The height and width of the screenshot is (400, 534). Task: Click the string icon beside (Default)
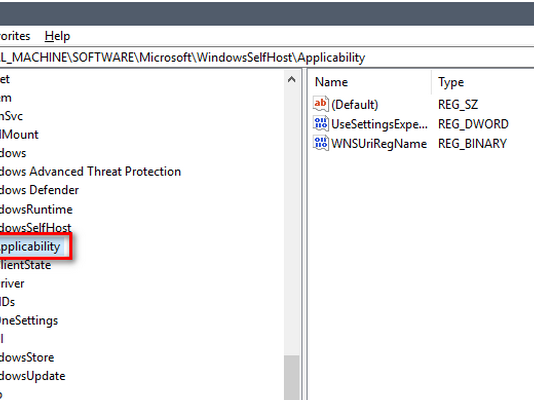[320, 104]
